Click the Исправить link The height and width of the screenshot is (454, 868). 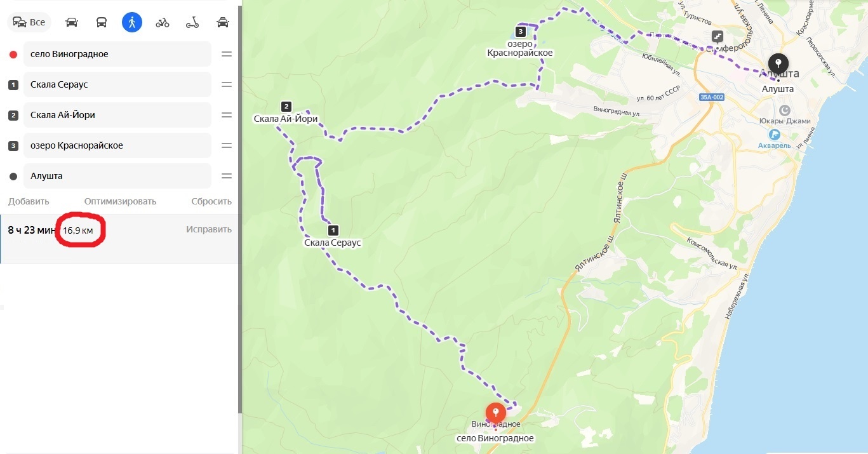coord(209,229)
